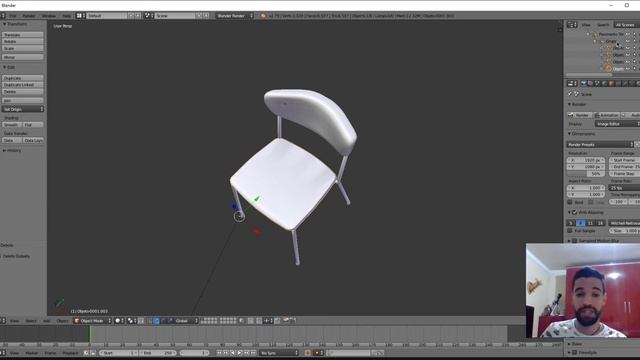Open the Blender Render engine dropdown

click(234, 16)
